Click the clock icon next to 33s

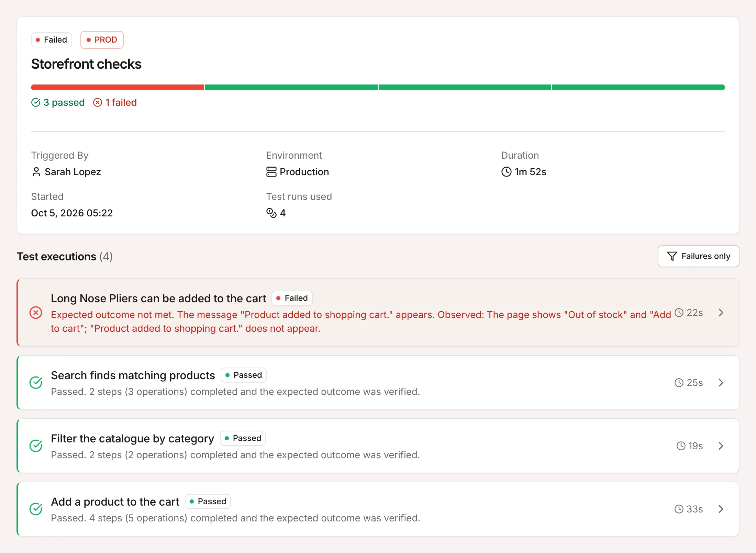[679, 509]
